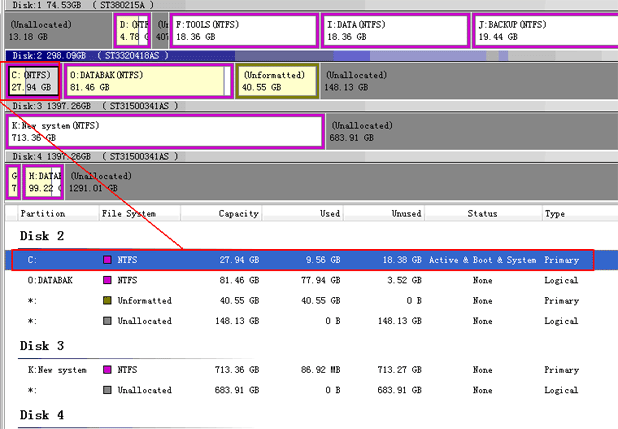Click the 18.38 GB unused value for C:

[x=402, y=260]
